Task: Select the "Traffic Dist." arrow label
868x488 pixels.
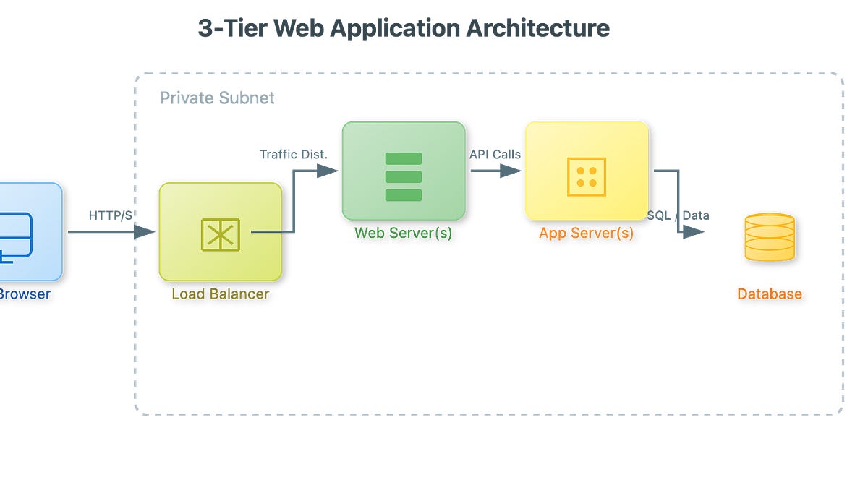Action: point(294,155)
